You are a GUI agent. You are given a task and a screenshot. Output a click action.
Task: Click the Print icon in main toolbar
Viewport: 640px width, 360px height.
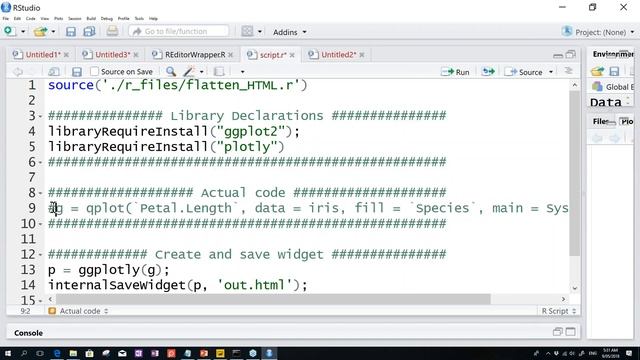click(112, 31)
